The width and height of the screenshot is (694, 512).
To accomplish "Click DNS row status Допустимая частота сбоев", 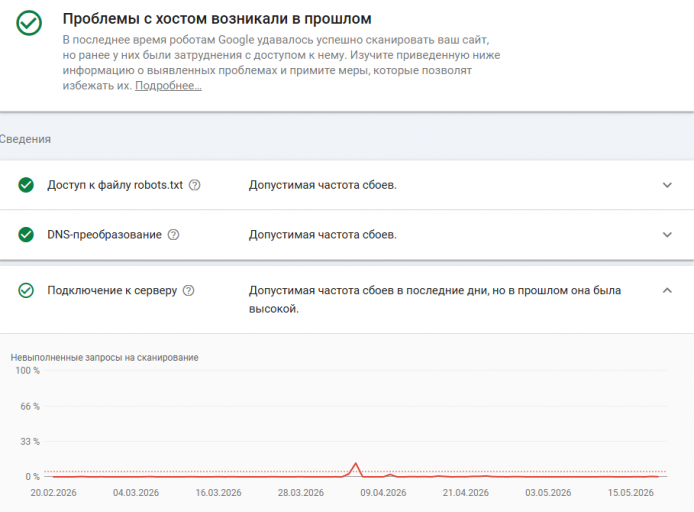I will 323,235.
